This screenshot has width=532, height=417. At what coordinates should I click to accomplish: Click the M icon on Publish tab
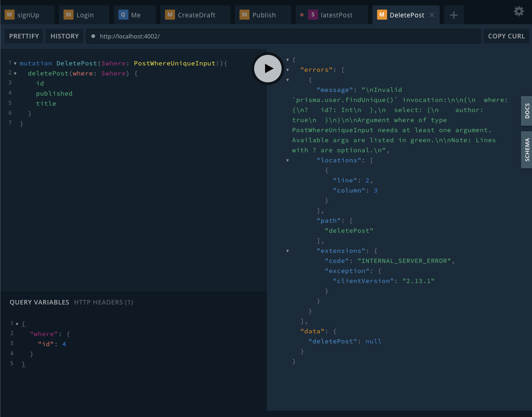tap(244, 15)
